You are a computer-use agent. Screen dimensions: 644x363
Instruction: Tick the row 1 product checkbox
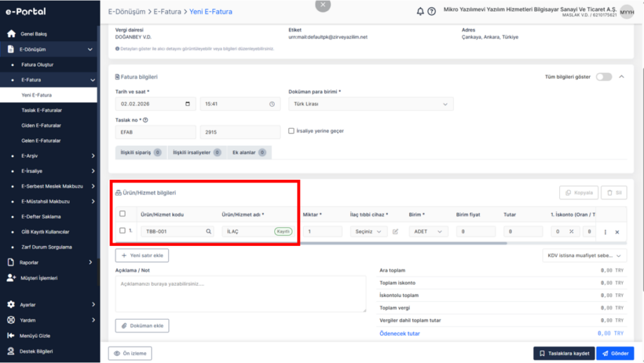(123, 231)
